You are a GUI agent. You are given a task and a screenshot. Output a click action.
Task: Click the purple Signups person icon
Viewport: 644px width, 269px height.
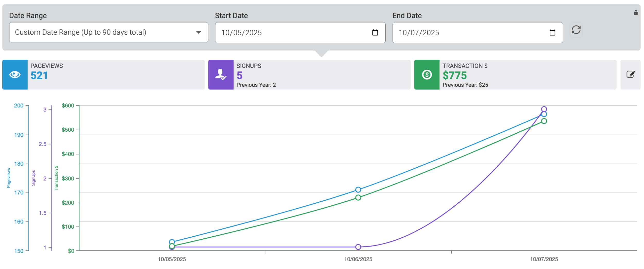221,75
